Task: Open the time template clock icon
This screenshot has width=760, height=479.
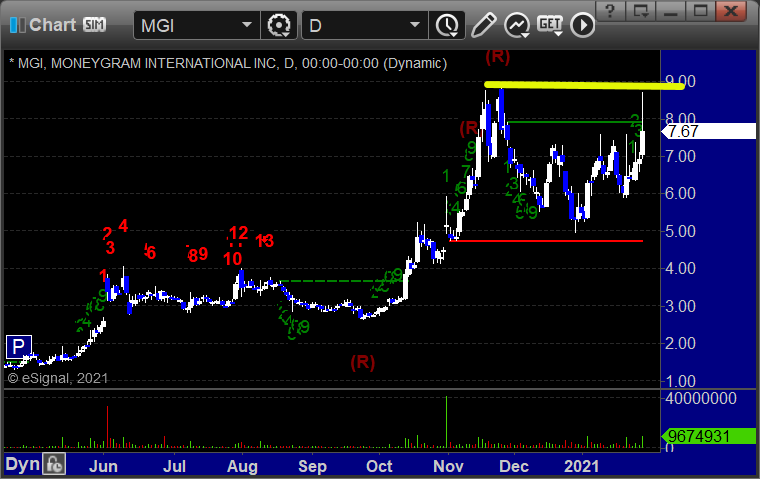Action: click(x=447, y=25)
